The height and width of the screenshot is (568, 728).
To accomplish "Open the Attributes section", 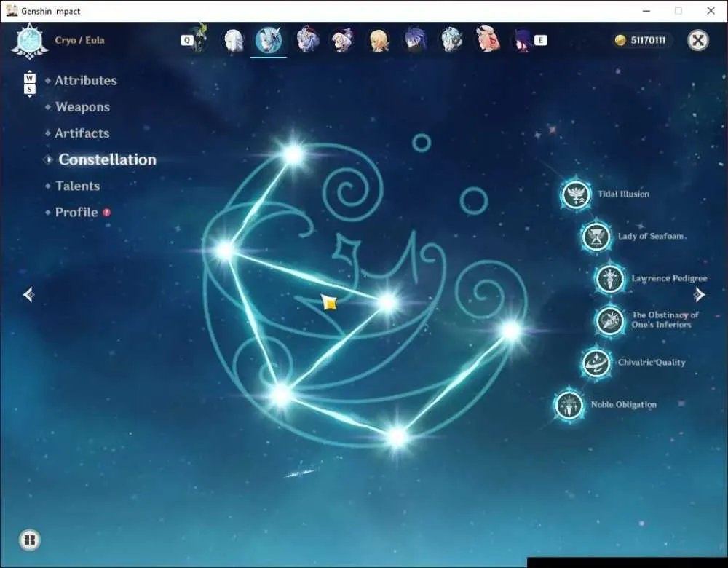I will pos(86,81).
